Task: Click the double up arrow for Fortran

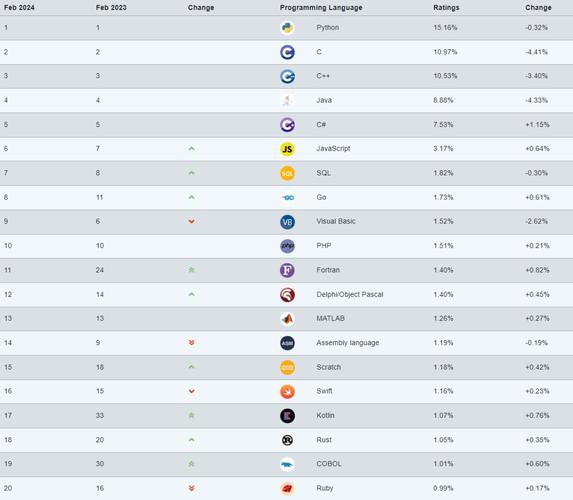Action: (191, 270)
